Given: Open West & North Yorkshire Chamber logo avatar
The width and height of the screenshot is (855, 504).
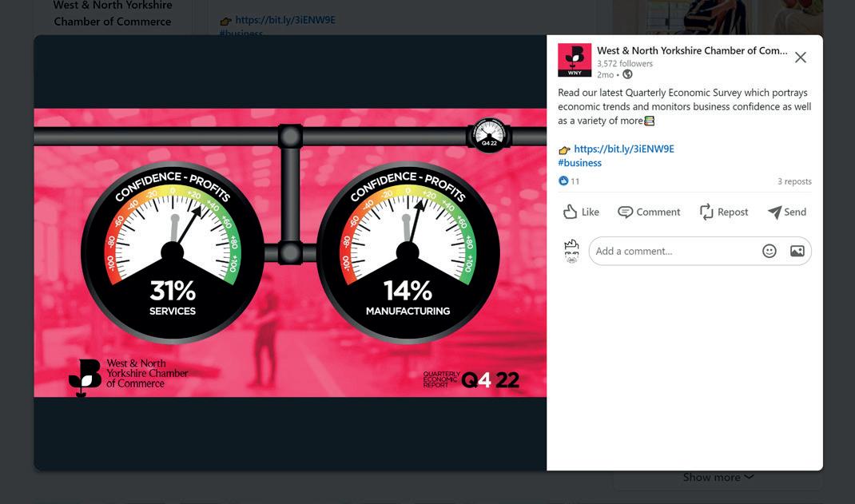Looking at the screenshot, I should tap(575, 60).
